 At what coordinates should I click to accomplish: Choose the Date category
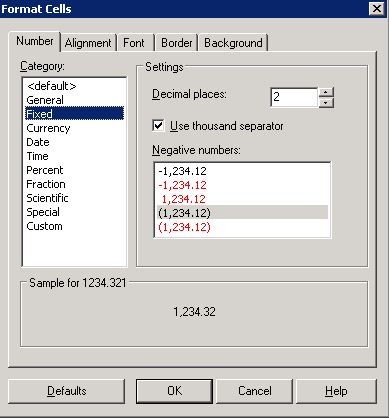point(74,142)
